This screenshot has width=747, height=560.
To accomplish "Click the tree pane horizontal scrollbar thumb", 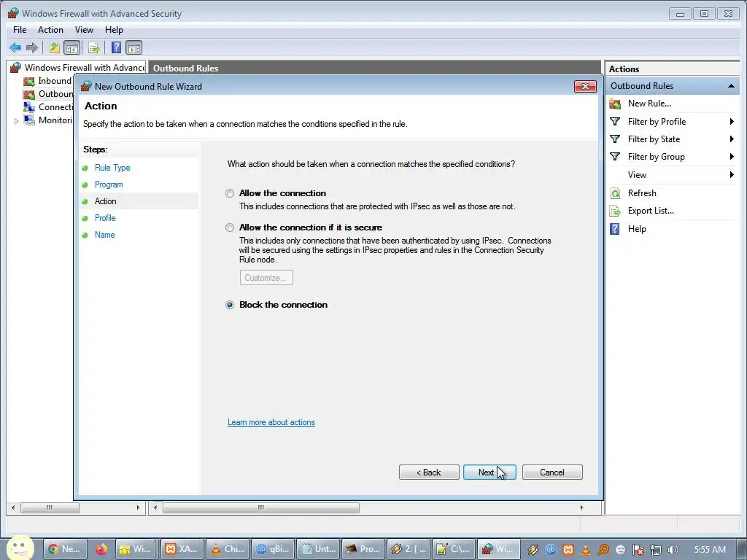I will click(x=50, y=507).
